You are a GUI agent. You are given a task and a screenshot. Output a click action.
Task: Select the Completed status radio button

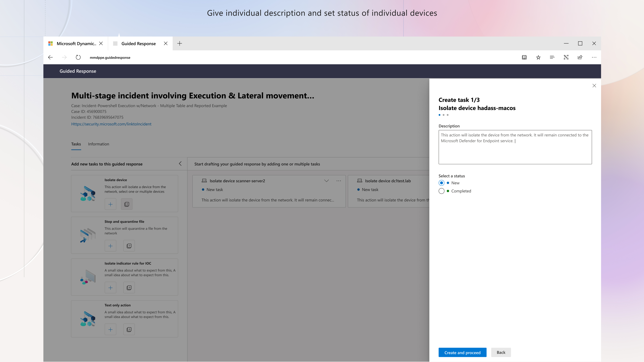pyautogui.click(x=442, y=191)
